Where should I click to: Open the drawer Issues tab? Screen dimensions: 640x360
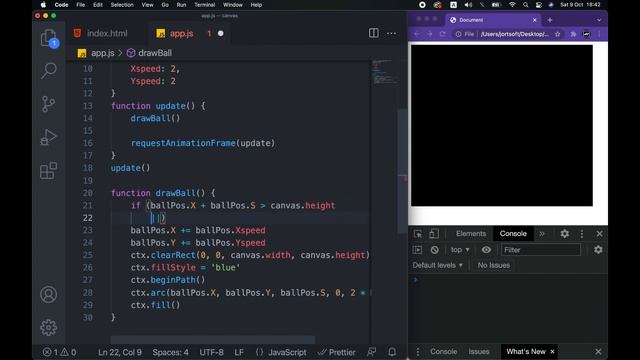pos(479,352)
